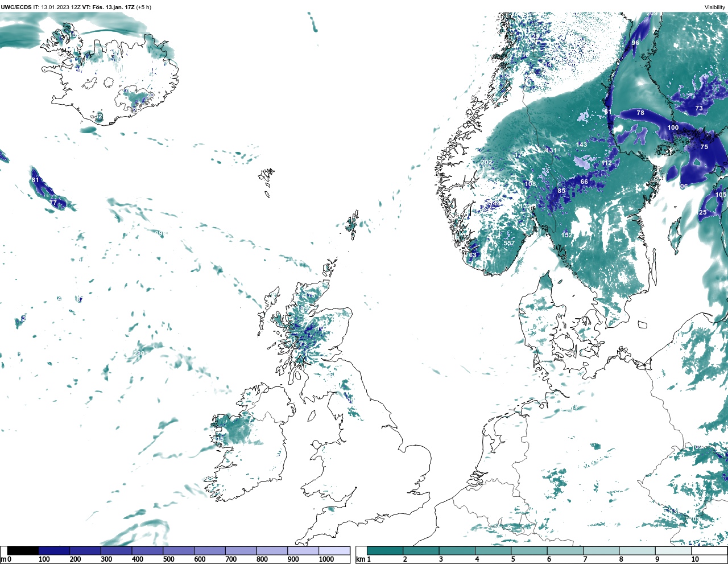
Task: Click the 'km' unit label in legend
Action: pyautogui.click(x=360, y=559)
